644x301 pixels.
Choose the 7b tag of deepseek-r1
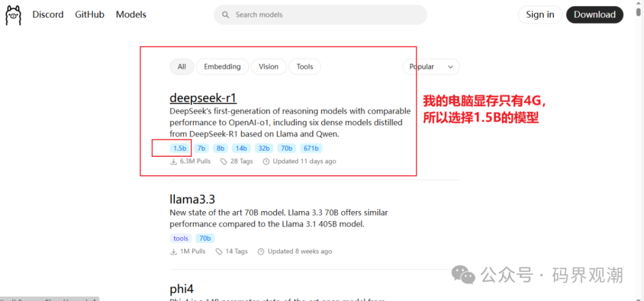pos(202,148)
